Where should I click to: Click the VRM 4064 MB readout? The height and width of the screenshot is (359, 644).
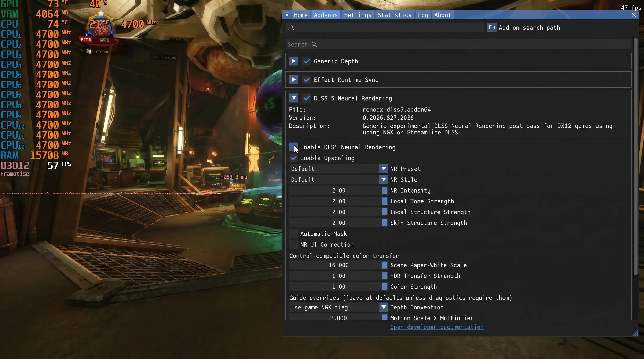click(34, 14)
